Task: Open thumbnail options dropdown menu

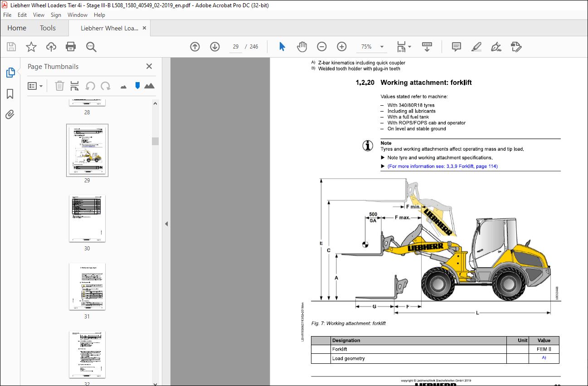Action: click(x=35, y=86)
